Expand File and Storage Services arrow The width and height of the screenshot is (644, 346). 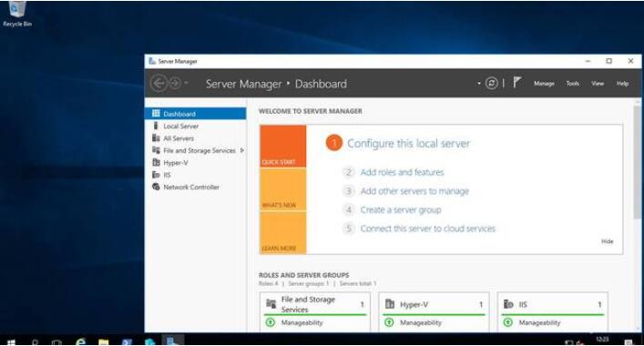pos(242,150)
